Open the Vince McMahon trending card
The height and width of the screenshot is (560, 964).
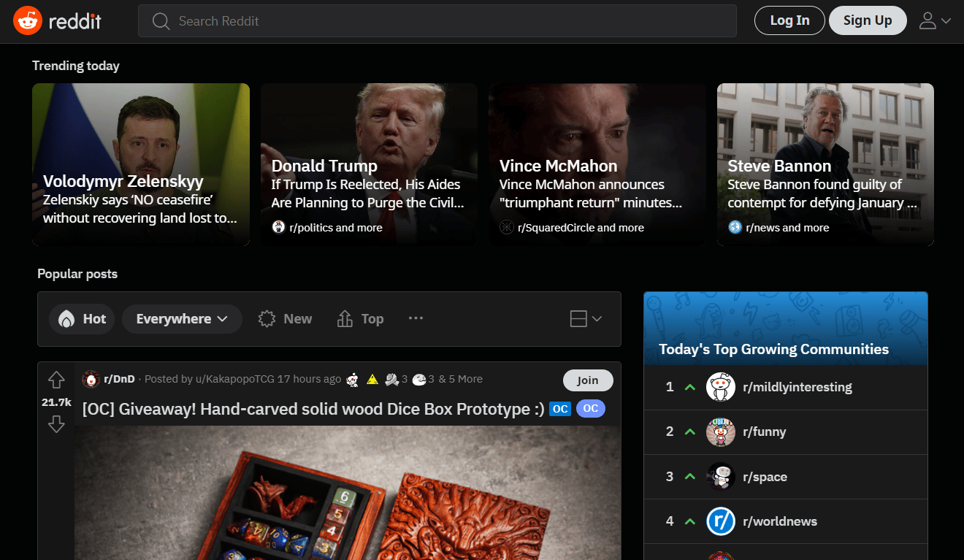click(x=597, y=164)
